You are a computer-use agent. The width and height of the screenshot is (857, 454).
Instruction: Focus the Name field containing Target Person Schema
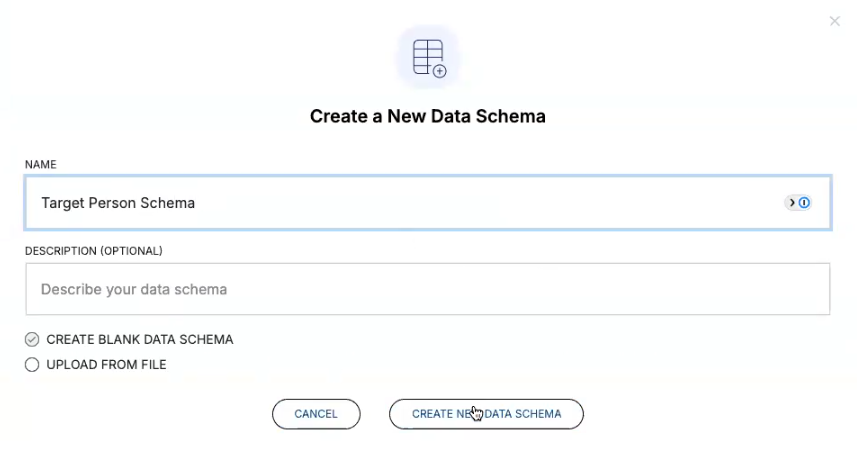click(400, 203)
